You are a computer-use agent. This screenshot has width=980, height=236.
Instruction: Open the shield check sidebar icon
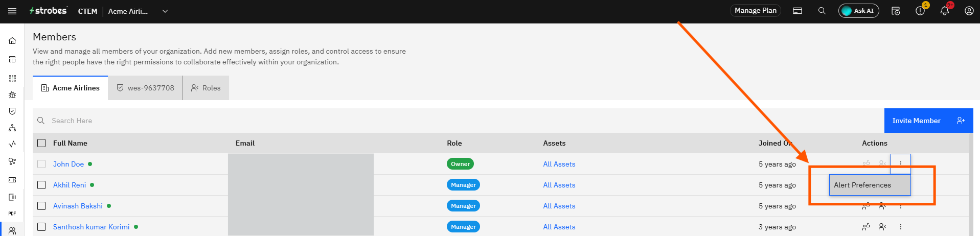(x=12, y=111)
